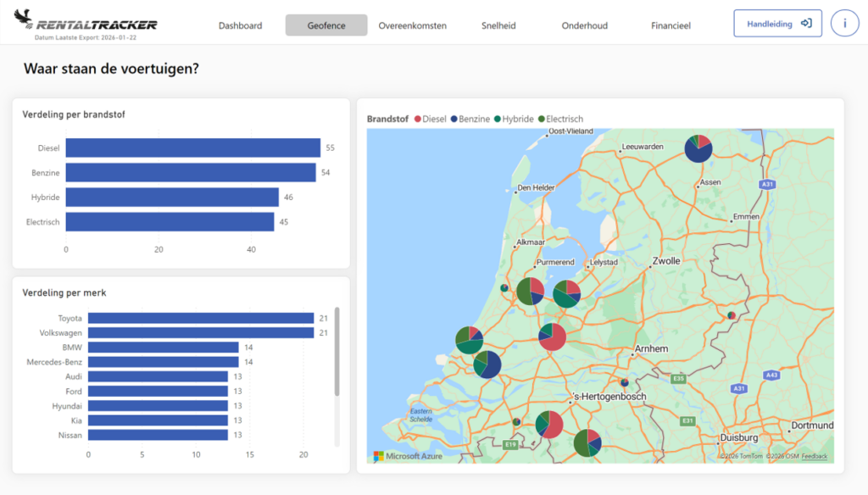This screenshot has height=495, width=868.
Task: Click the Handleiding button
Action: (x=778, y=23)
